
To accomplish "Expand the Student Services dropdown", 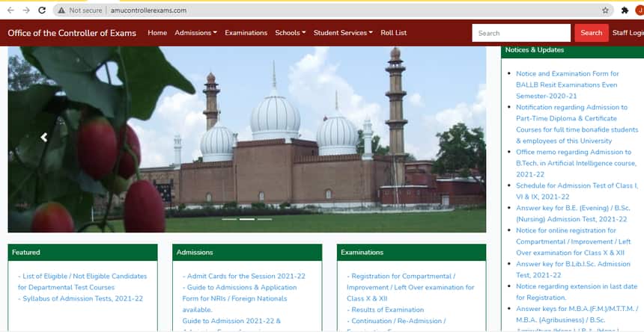I will point(343,33).
